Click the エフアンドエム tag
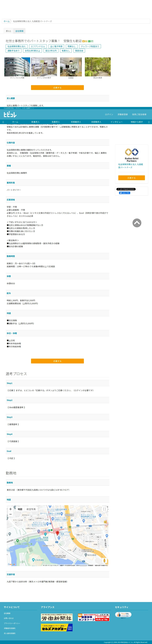Screen dimensions: 152x644 (38, 46)
